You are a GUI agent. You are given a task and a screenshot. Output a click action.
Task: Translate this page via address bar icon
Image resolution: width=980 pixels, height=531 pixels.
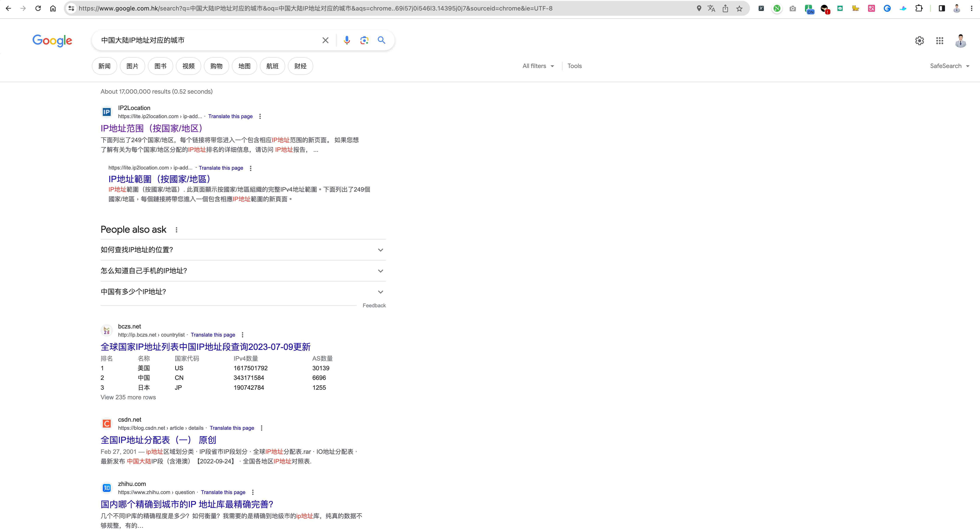tap(711, 8)
